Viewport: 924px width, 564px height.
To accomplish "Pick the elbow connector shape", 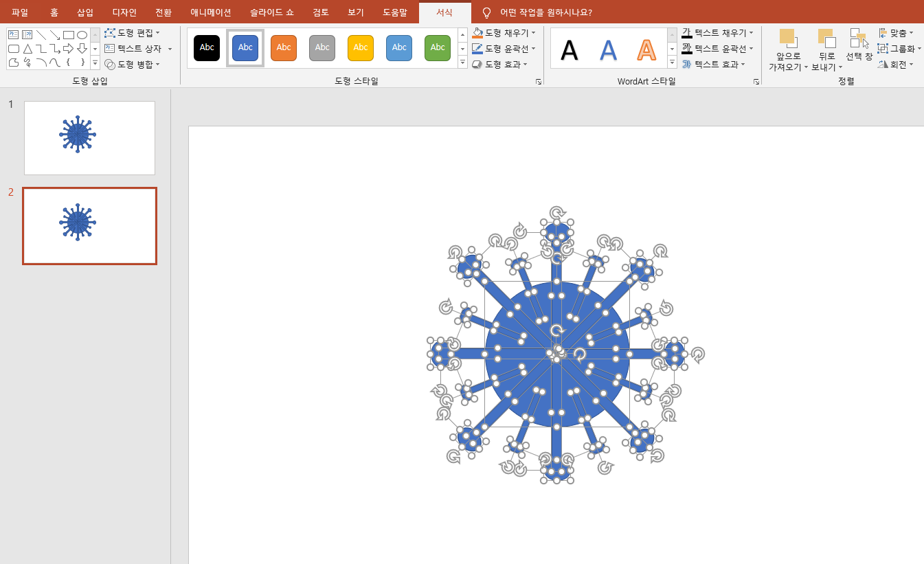I will click(x=41, y=49).
